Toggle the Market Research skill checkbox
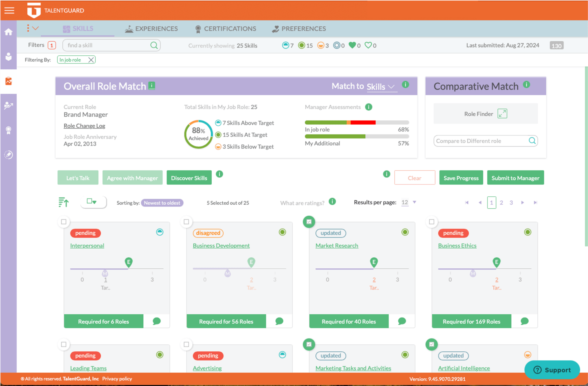The image size is (588, 386). coord(309,221)
